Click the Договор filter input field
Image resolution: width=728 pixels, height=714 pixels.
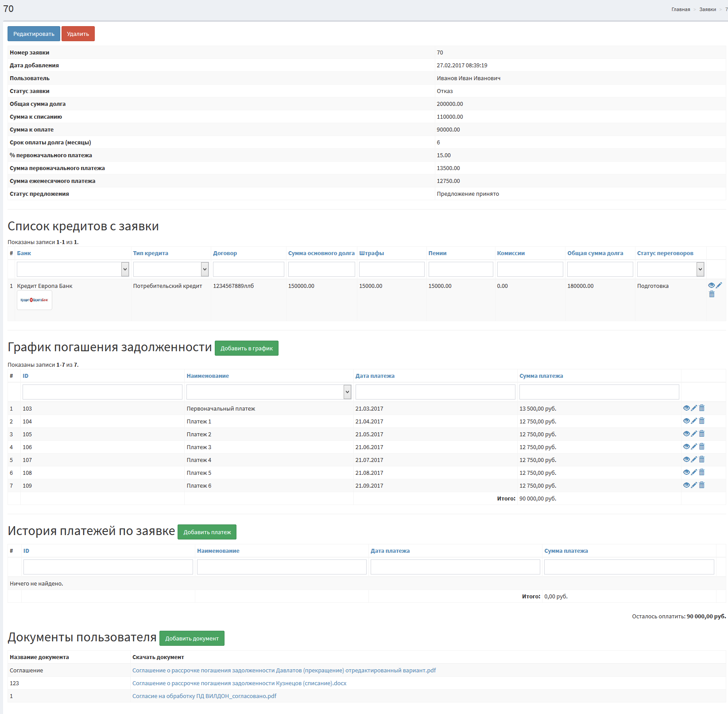(x=248, y=269)
